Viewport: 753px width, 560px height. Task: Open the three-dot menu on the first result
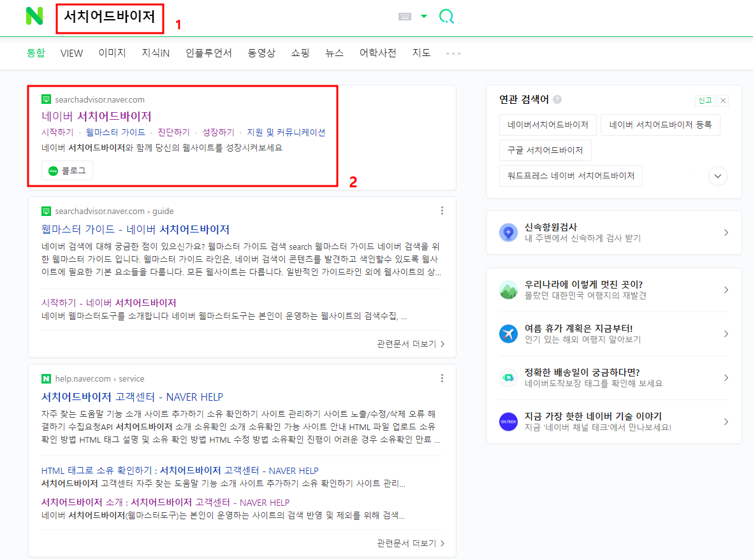[x=442, y=210]
